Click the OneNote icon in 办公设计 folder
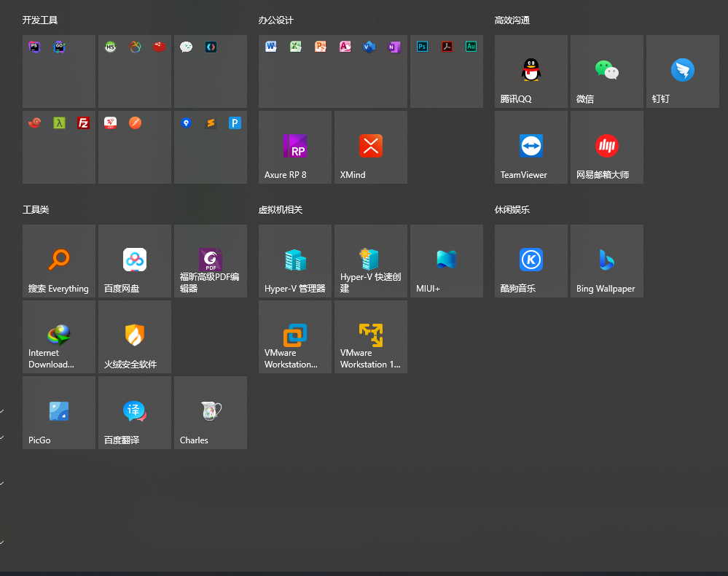The height and width of the screenshot is (576, 728). (394, 47)
